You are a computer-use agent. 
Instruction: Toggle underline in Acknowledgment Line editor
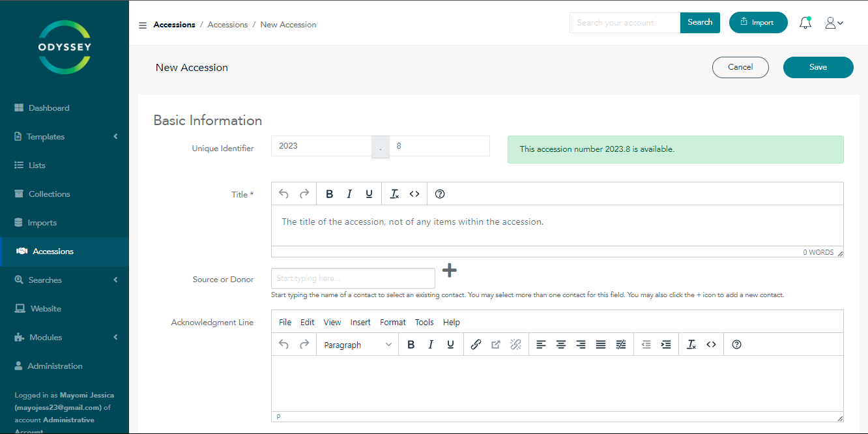[x=450, y=345]
